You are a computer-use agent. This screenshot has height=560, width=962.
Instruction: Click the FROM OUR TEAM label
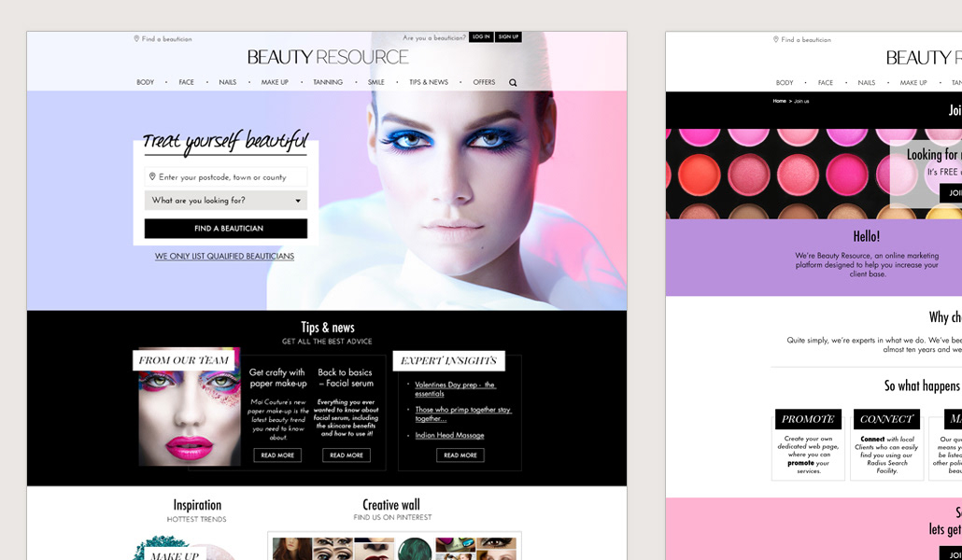[x=183, y=360]
